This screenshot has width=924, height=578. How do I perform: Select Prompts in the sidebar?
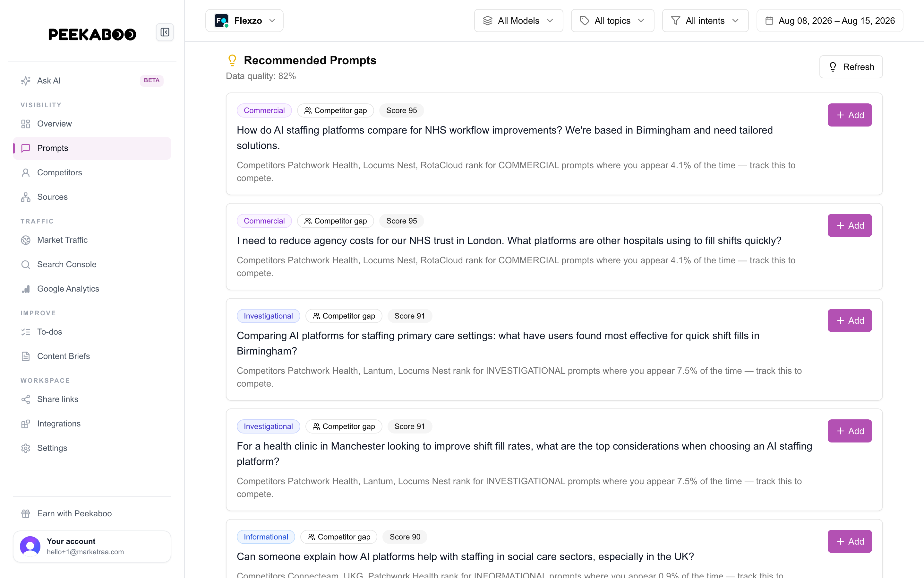(92, 148)
